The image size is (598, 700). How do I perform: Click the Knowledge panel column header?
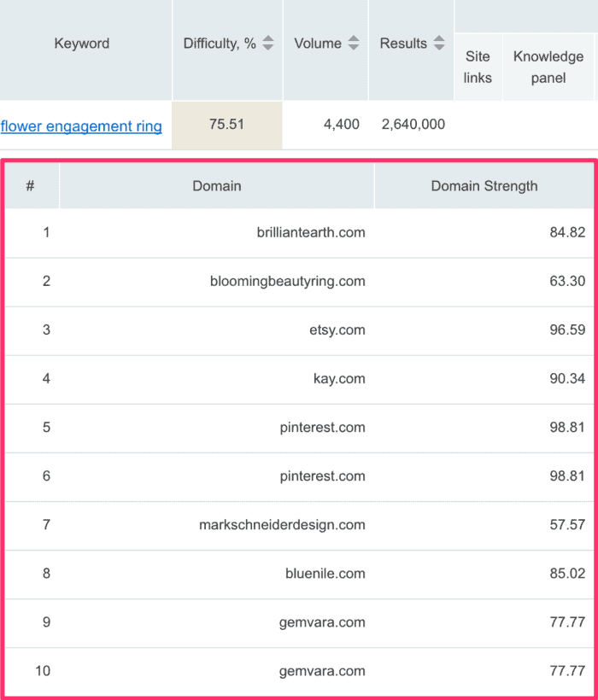548,67
